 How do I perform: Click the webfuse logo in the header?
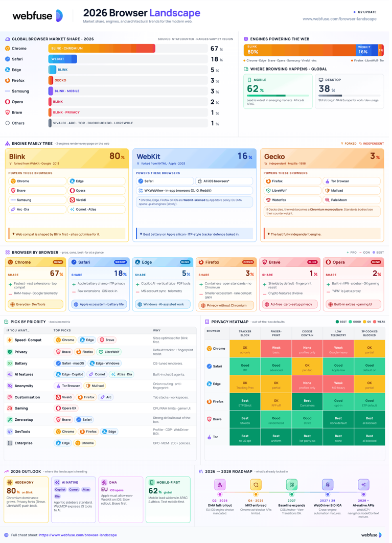point(38,15)
